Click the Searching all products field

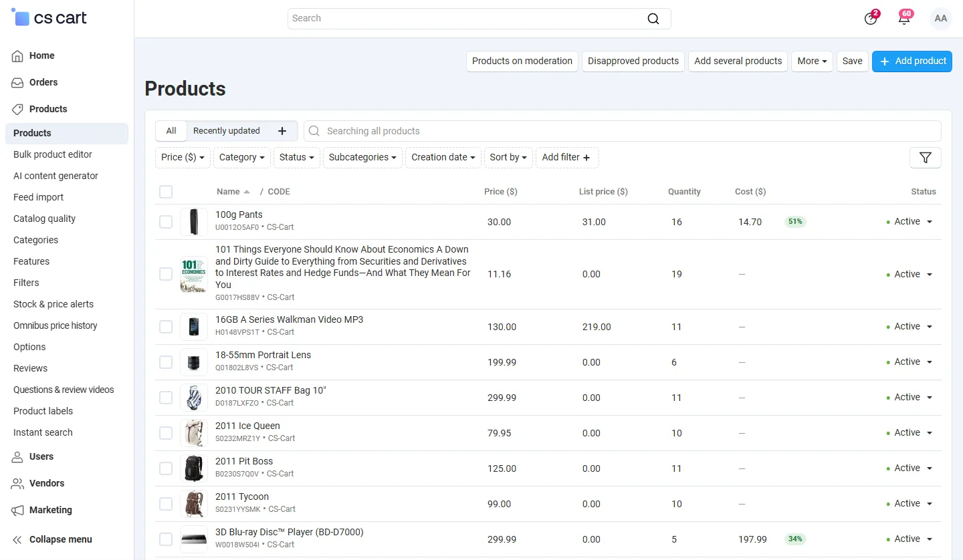(x=623, y=131)
